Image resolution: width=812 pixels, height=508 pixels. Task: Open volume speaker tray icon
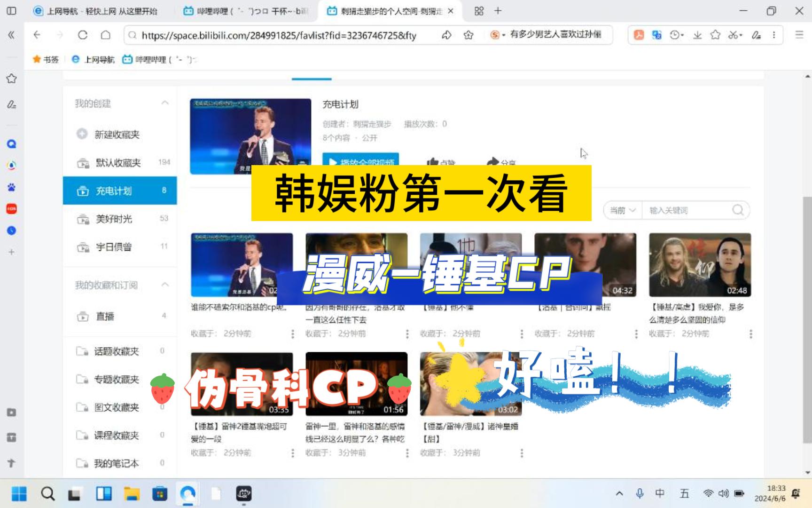tap(723, 493)
